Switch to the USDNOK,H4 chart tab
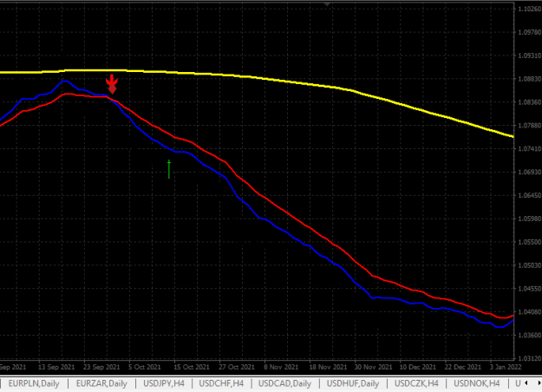 (477, 383)
